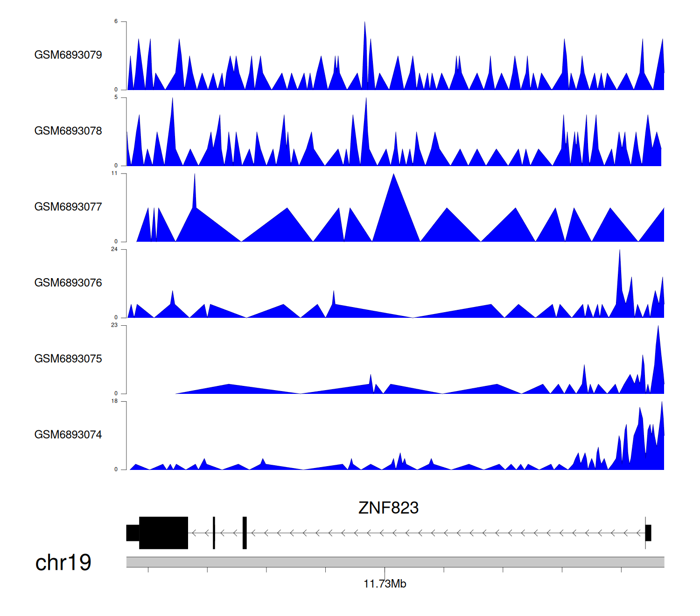Click the chr19 chromosome label

[x=63, y=563]
